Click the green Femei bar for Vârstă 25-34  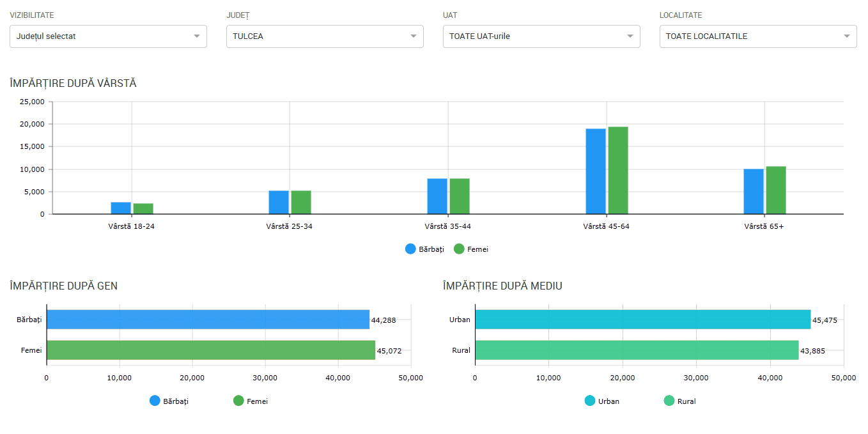[301, 203]
